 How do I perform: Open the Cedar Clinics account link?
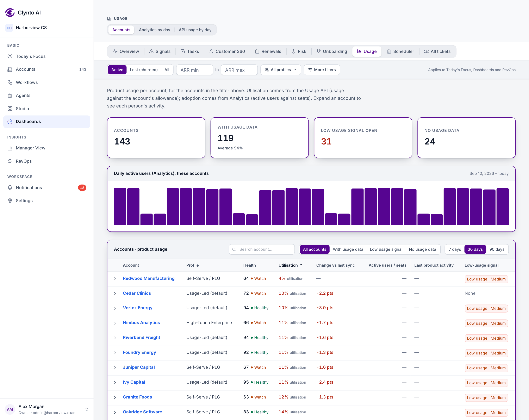[137, 293]
